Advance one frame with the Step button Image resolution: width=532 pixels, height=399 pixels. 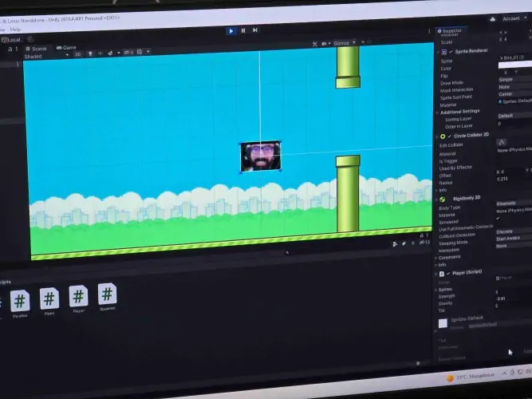click(x=254, y=30)
